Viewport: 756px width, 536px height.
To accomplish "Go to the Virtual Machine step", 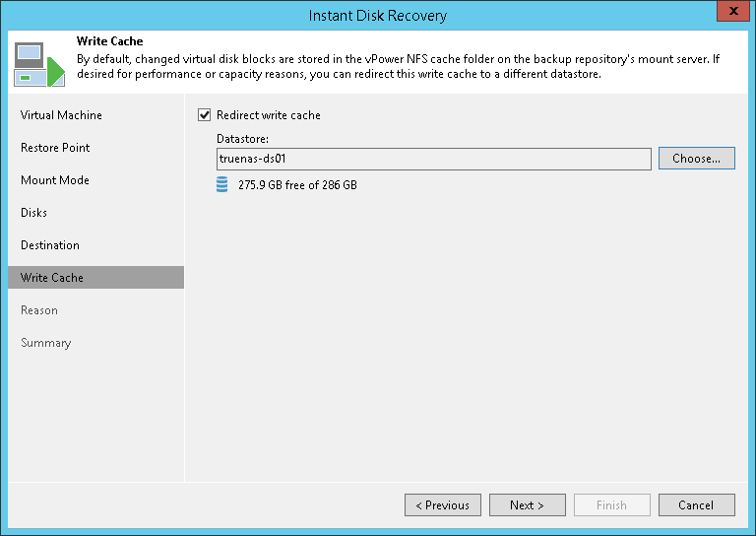I will pyautogui.click(x=61, y=115).
